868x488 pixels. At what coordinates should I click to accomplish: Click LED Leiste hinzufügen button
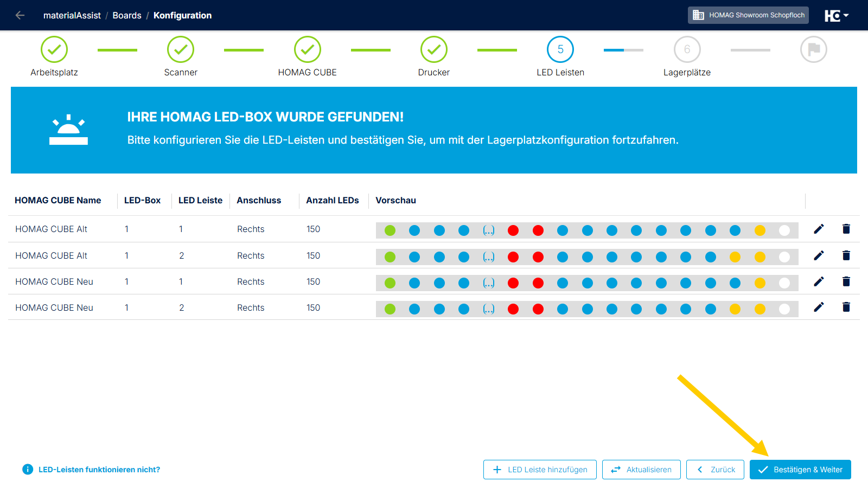click(540, 470)
